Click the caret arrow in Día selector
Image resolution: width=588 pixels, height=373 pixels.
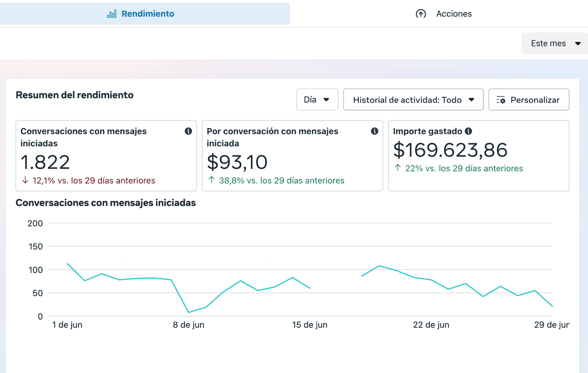coord(326,100)
